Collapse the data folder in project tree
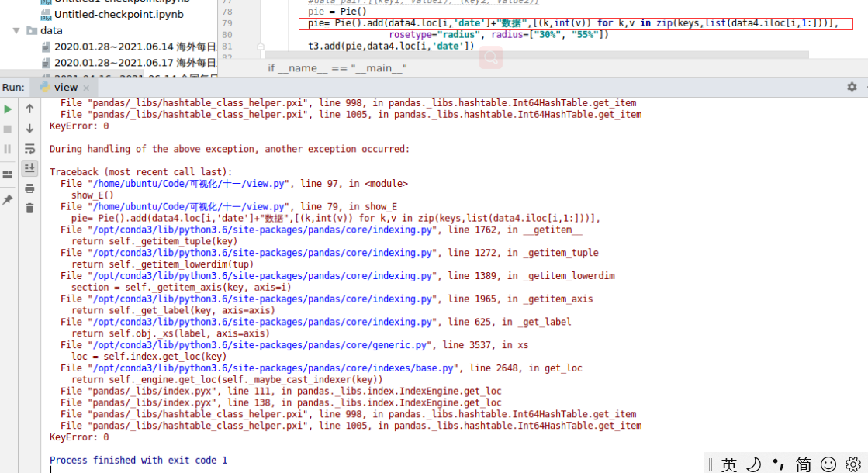This screenshot has height=473, width=868. (x=18, y=30)
